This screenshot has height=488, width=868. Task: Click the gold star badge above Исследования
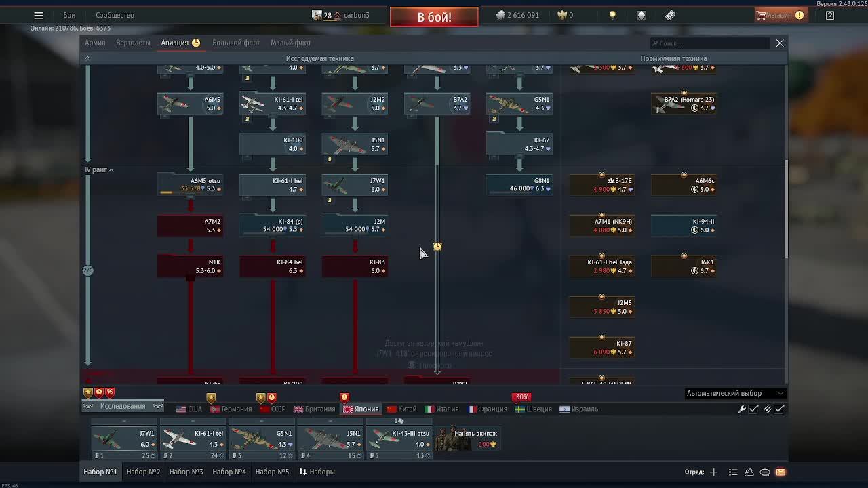pos(88,392)
